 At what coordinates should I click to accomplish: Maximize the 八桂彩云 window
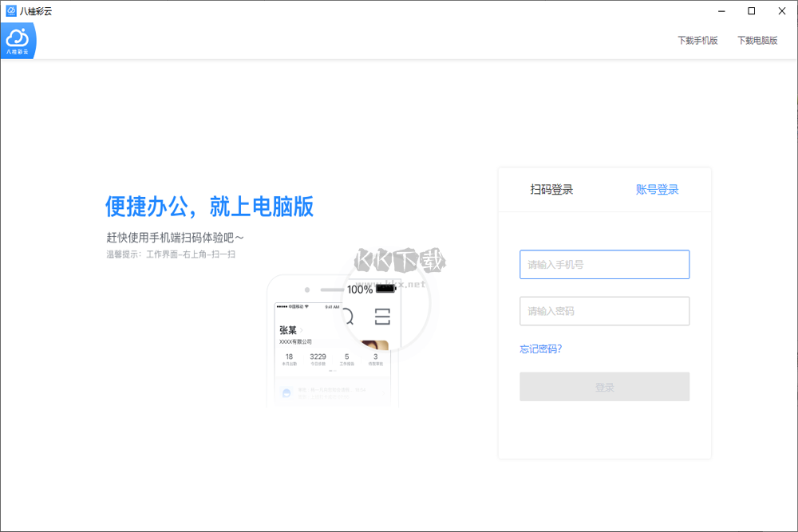pyautogui.click(x=751, y=11)
